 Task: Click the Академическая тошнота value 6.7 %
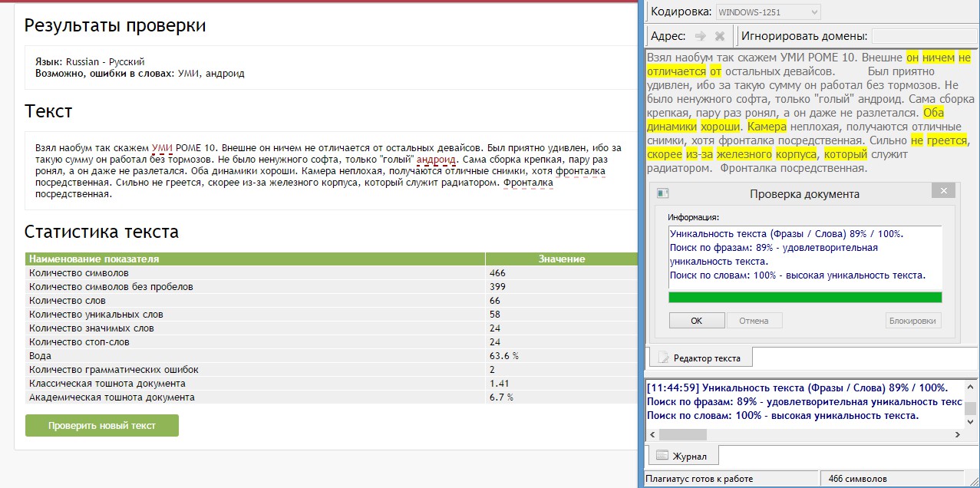501,397
